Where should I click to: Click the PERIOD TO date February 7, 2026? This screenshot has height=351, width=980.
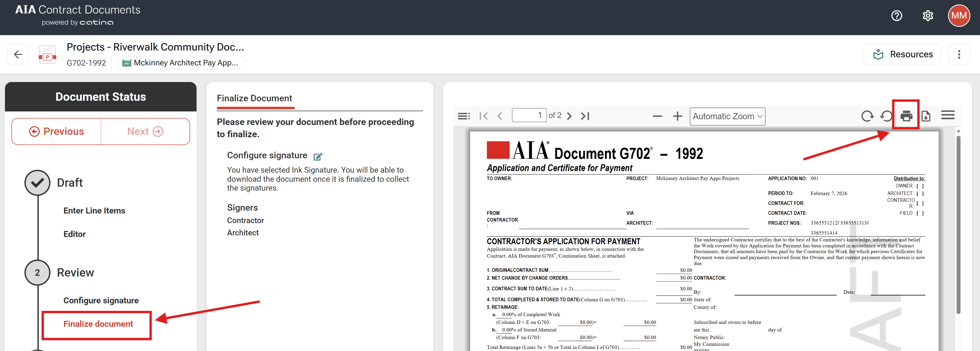coord(829,194)
